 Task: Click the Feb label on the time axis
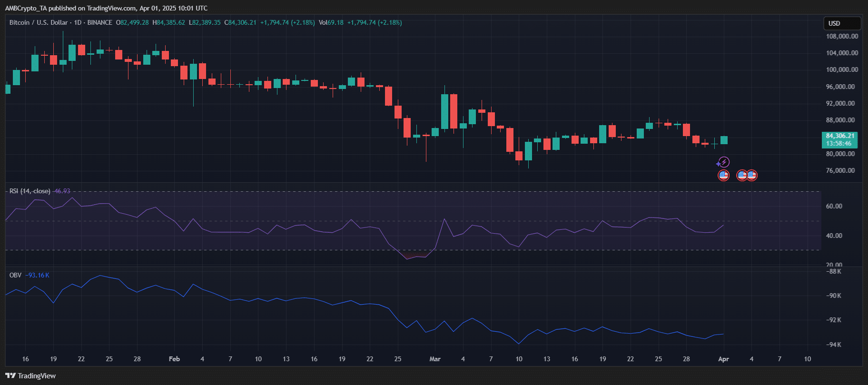pos(174,359)
